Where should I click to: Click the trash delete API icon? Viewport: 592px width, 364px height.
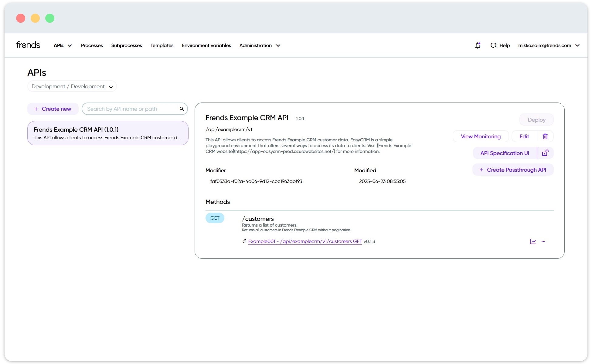(x=545, y=136)
